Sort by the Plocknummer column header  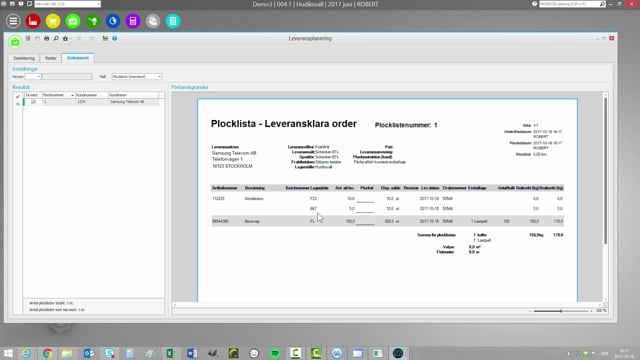tap(58, 95)
